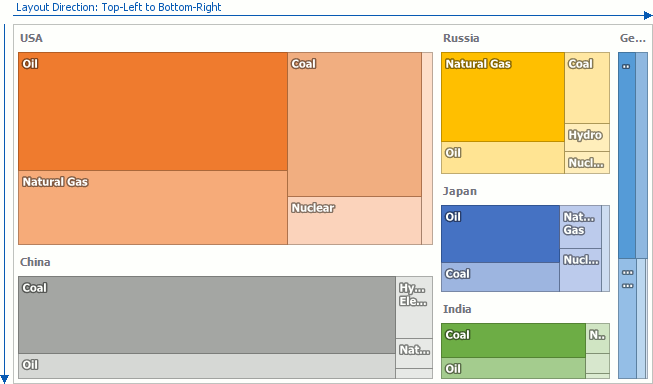Select the USA Natural Gas tile
653x384 pixels.
153,207
